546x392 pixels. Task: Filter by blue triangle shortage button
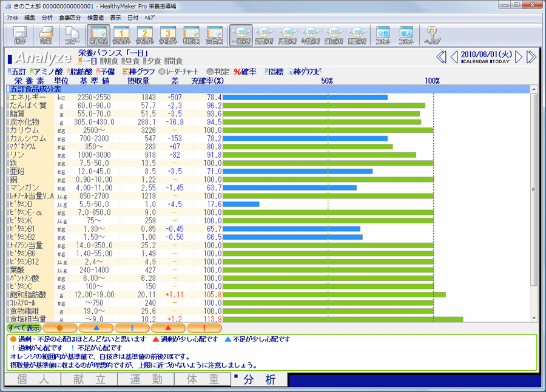[96, 328]
